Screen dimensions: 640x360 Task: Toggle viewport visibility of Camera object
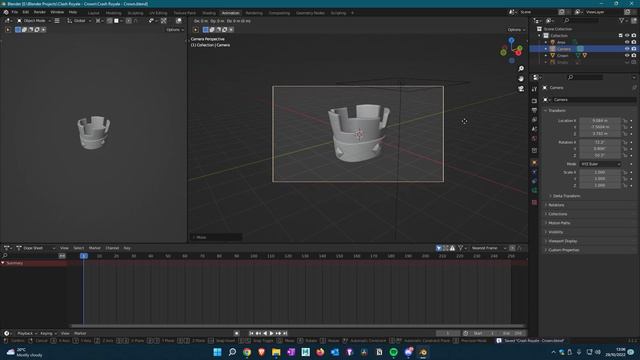(x=627, y=49)
